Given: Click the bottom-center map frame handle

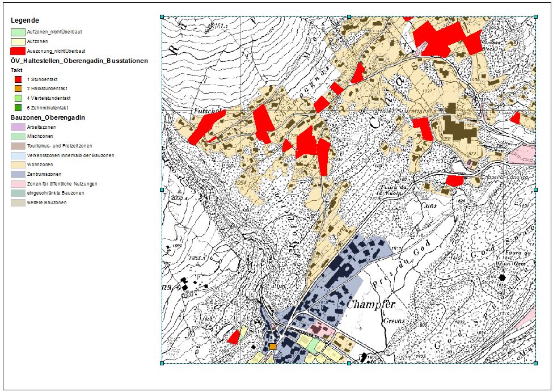Looking at the screenshot, I should pyautogui.click(x=349, y=363).
